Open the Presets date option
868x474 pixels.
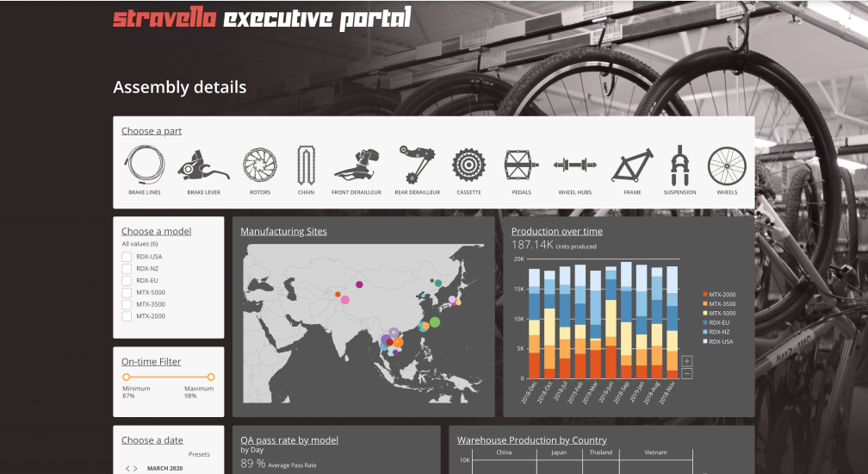199,455
